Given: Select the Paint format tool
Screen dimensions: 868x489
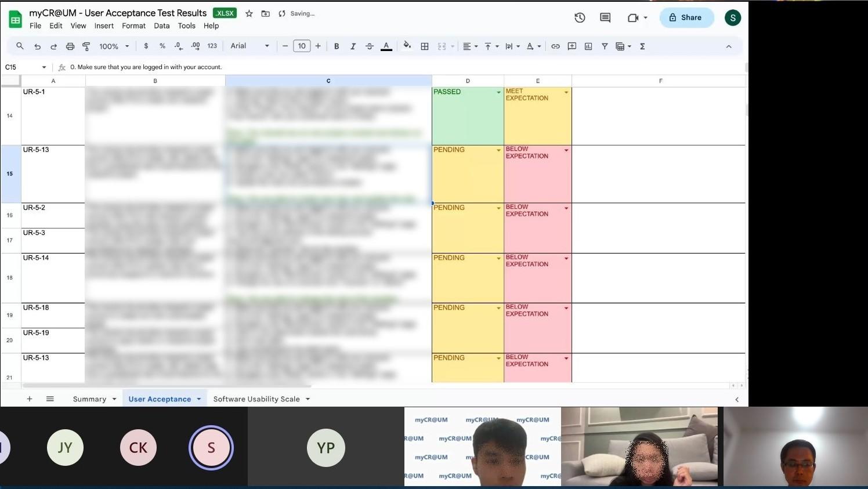Looking at the screenshot, I should [x=86, y=46].
